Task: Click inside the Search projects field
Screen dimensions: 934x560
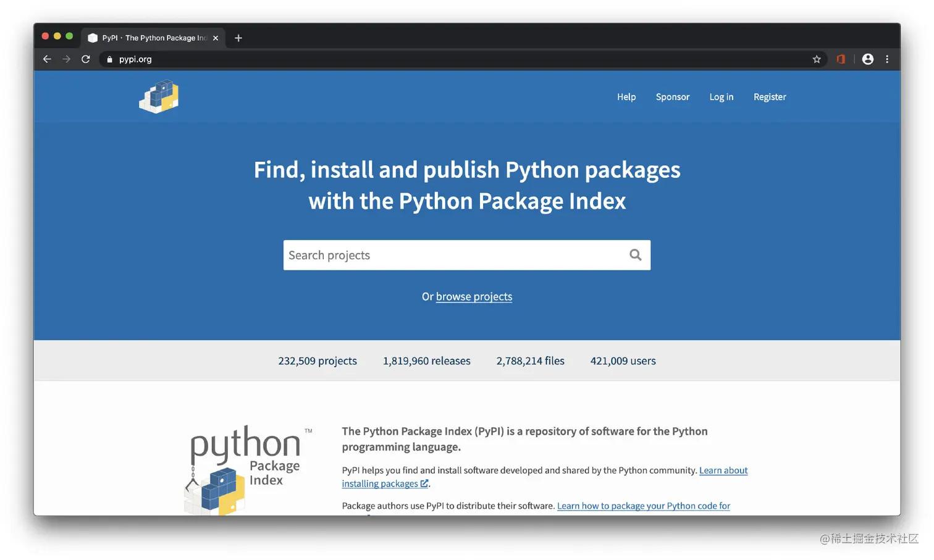Action: 432,255
